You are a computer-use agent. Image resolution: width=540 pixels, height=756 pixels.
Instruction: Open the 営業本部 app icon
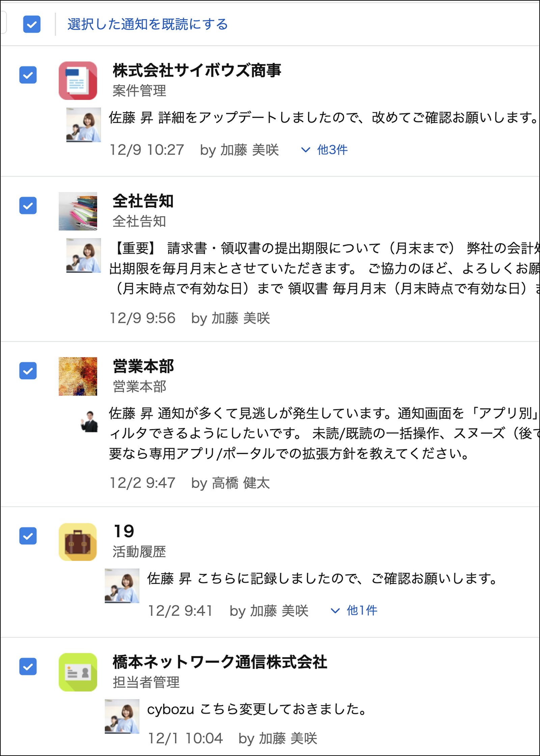[77, 376]
